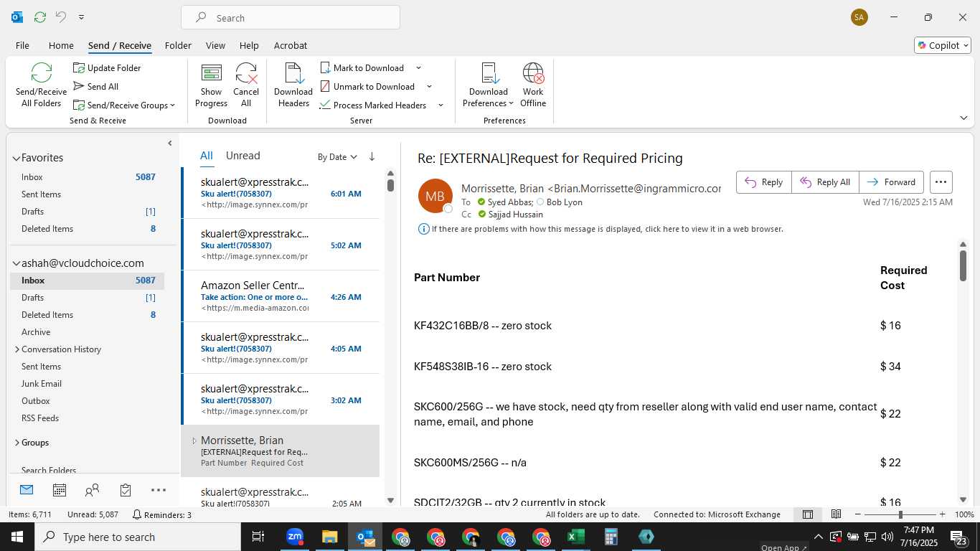
Task: Open the By Date sort dropdown
Action: 337,157
